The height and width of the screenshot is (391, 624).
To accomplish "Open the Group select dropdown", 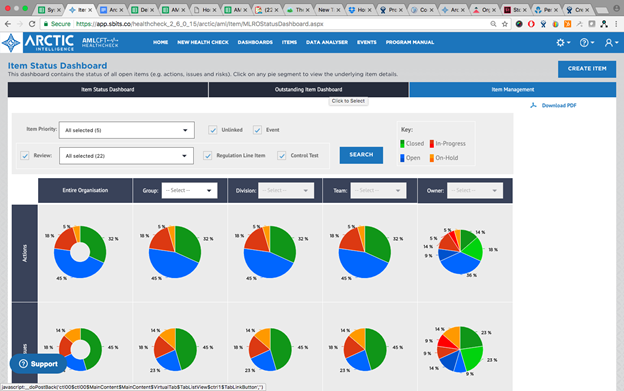I will [x=189, y=191].
